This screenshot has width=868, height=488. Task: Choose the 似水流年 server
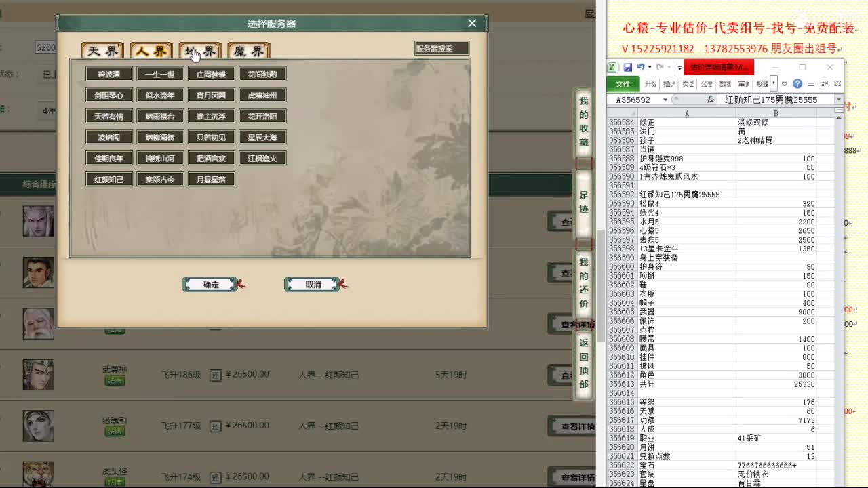(160, 95)
